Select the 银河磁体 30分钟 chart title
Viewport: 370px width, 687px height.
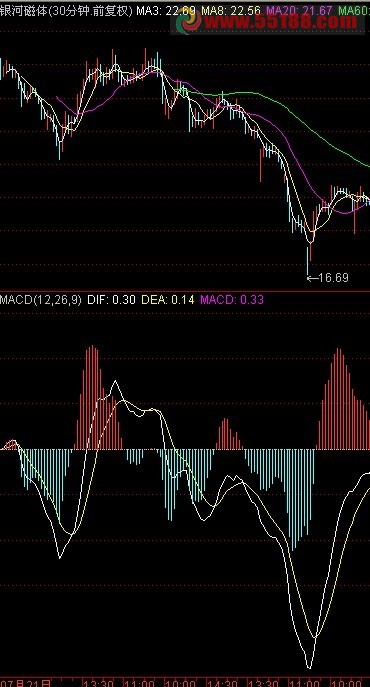[66, 11]
